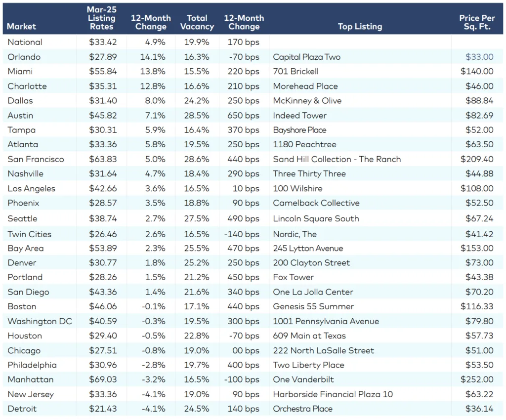Sort by the 12-Month Change column header
Screen dimensions: 506x420
pos(151,21)
